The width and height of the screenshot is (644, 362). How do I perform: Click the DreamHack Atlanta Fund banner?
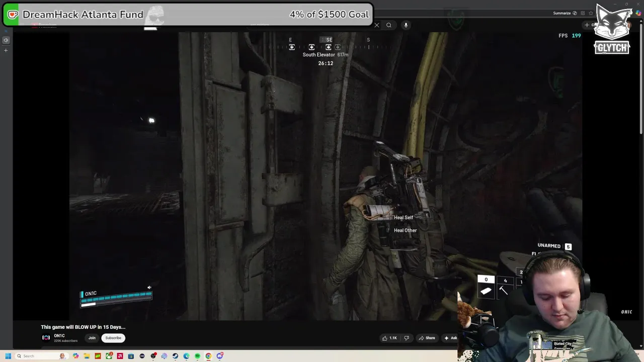[187, 15]
